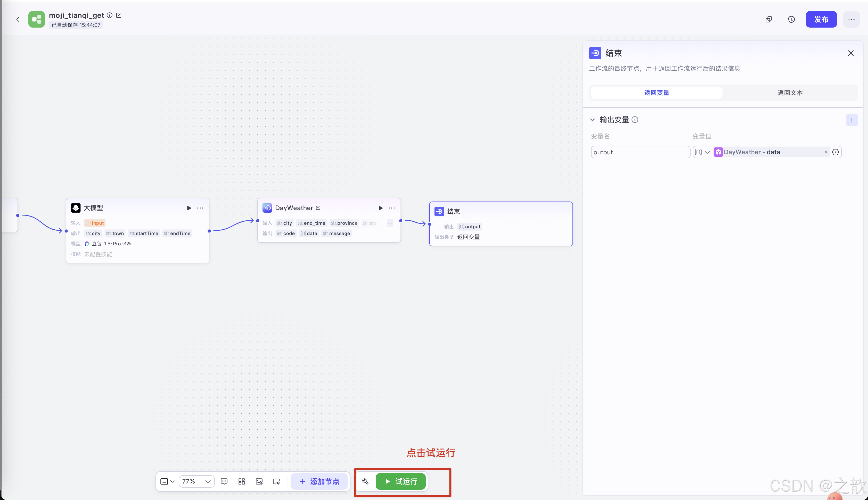Click the auto-layout grid icon
Screen dimensions: 868x500
(241, 481)
